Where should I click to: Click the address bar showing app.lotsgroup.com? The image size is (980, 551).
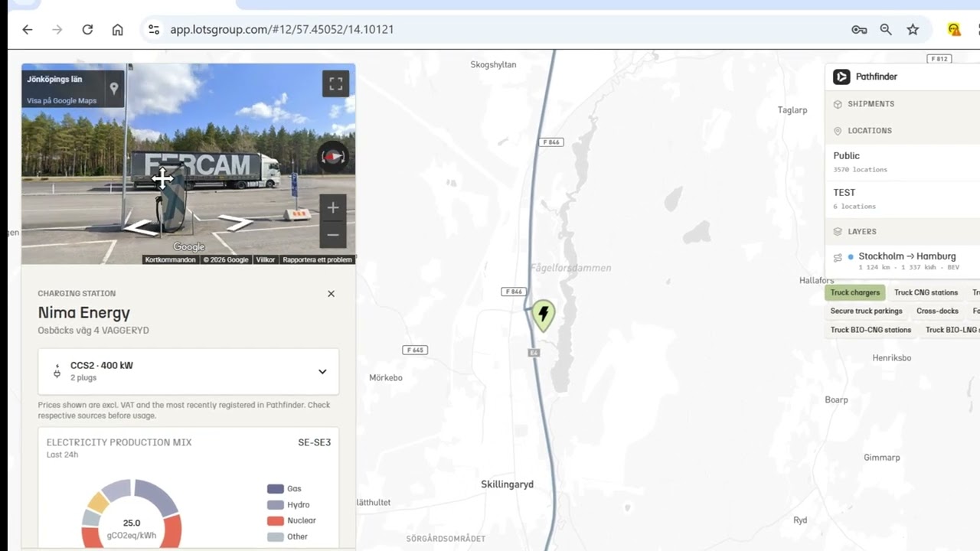point(282,30)
